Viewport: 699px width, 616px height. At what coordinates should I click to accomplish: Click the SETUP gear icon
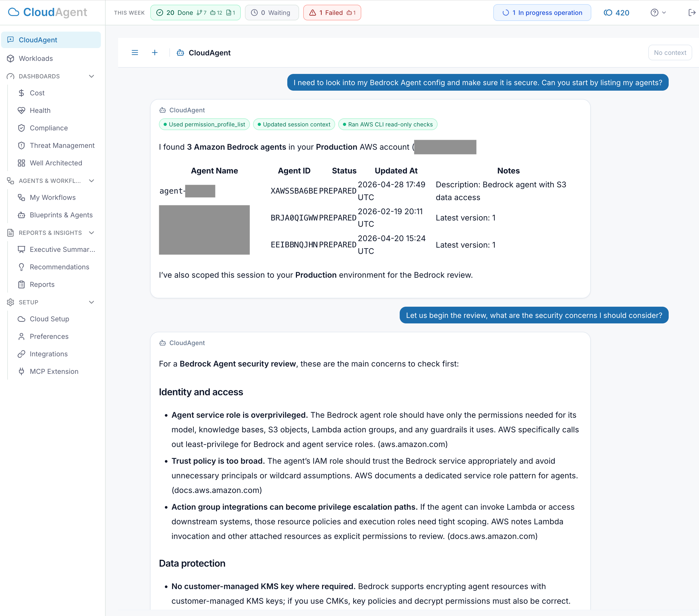click(x=11, y=302)
